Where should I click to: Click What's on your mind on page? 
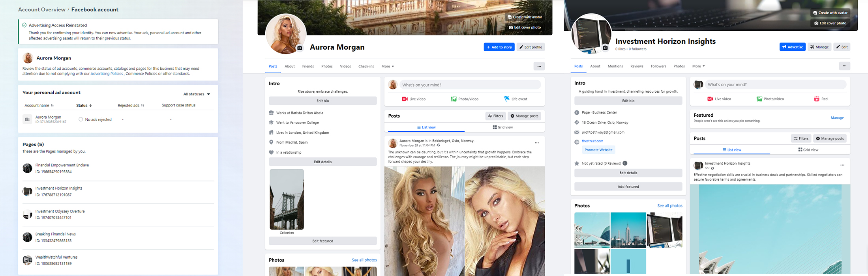click(x=775, y=84)
